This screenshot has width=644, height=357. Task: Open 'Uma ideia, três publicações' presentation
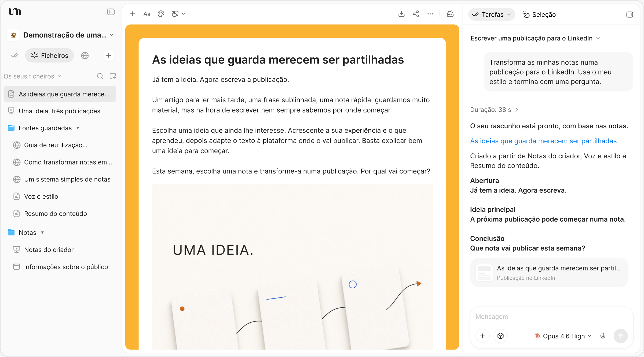60,111
